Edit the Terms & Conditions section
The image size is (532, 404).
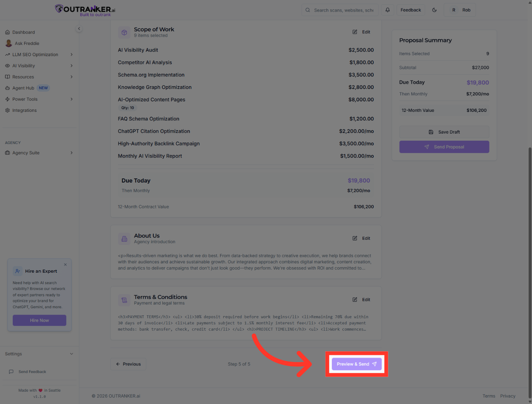pos(361,300)
